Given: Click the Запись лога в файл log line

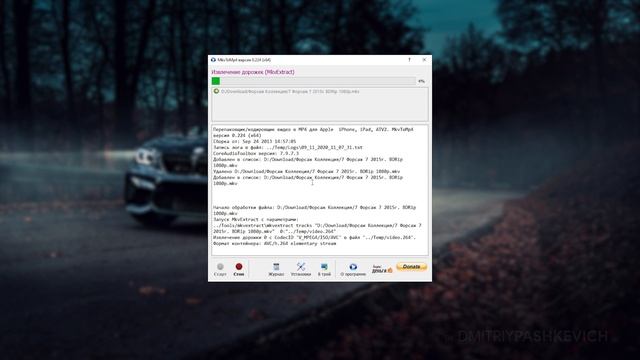Looking at the screenshot, I should tap(288, 147).
